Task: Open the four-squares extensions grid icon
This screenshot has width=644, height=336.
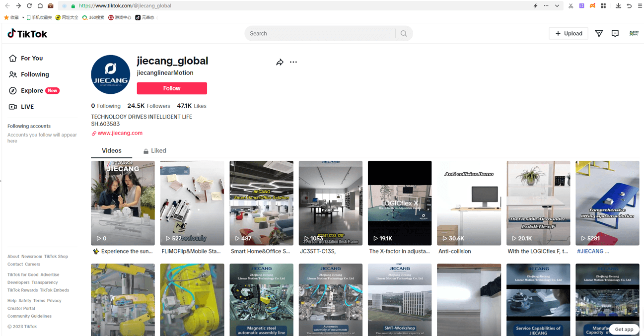Action: 603,6
